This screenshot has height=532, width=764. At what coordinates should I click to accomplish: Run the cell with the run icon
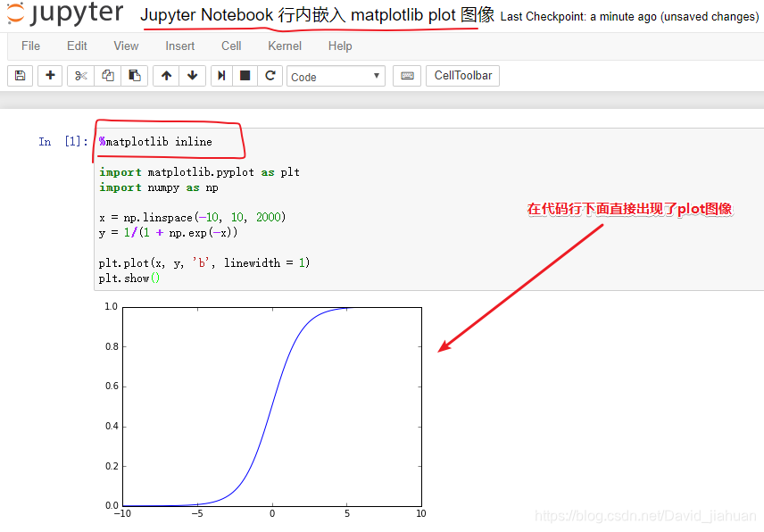coord(220,76)
